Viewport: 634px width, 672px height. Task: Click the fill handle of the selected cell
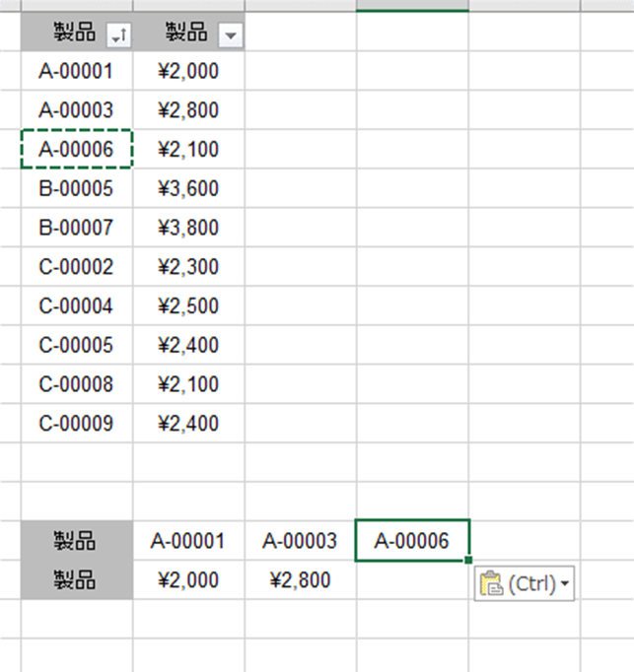pyautogui.click(x=468, y=560)
